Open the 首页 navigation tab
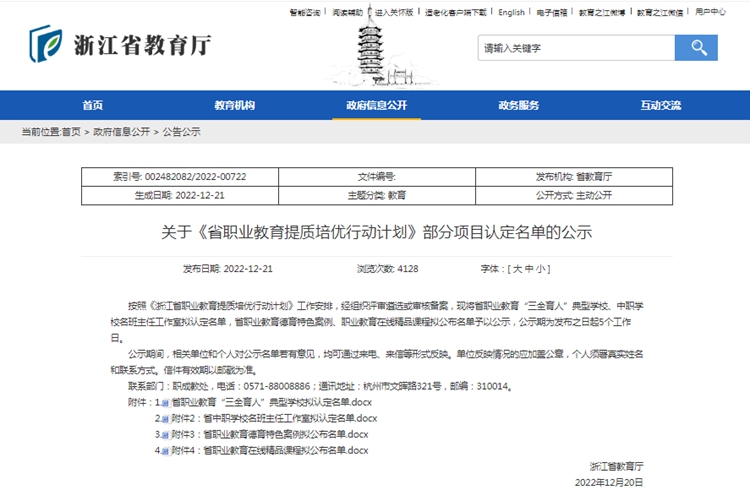This screenshot has width=750, height=501. 93,105
